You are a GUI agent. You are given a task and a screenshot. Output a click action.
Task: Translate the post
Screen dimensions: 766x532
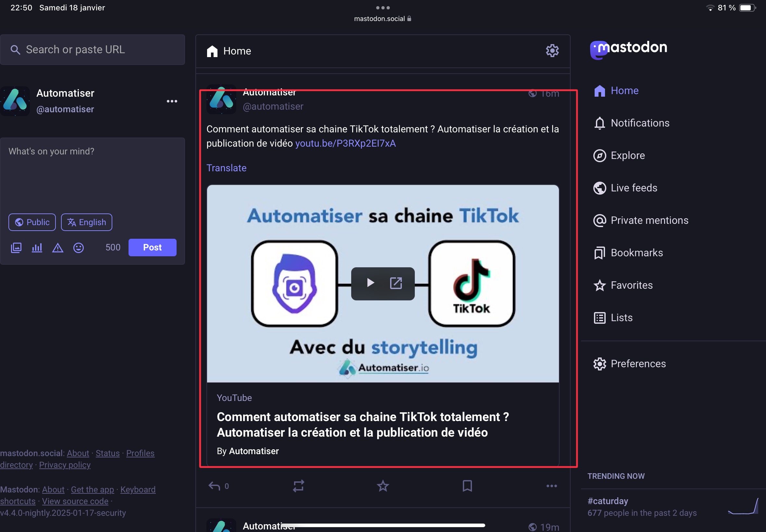tap(227, 168)
